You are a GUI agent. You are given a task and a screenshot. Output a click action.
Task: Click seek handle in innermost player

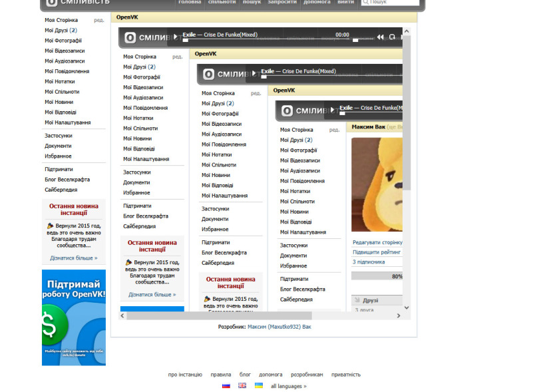click(342, 113)
